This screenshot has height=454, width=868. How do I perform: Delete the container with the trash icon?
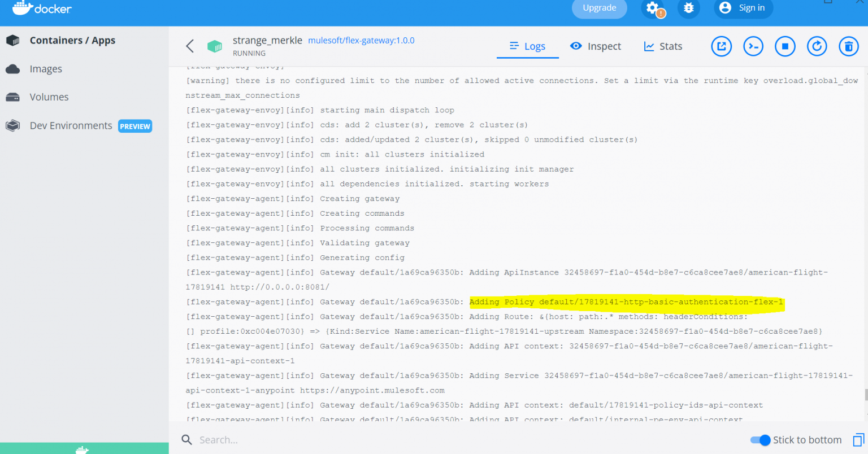coord(848,46)
